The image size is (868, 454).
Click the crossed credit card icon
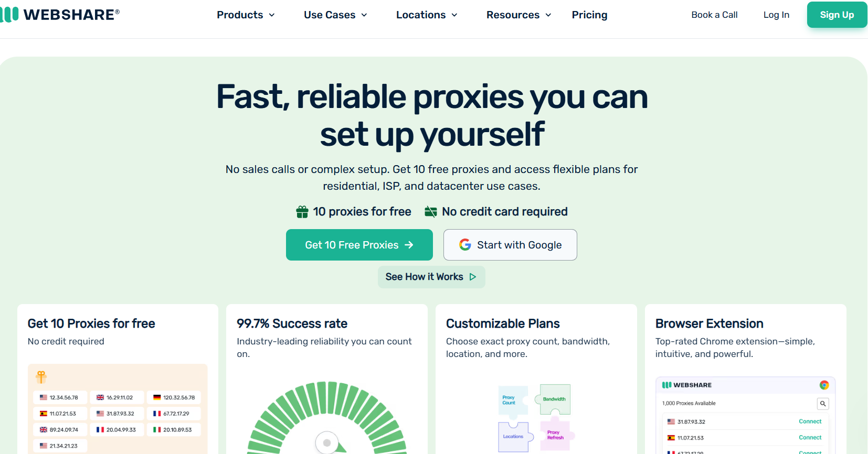click(x=431, y=212)
